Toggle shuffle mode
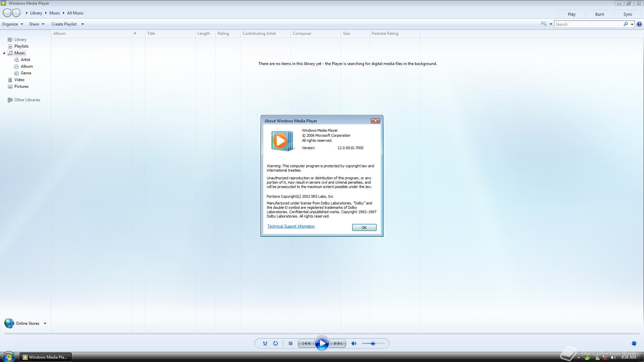 pyautogui.click(x=265, y=343)
